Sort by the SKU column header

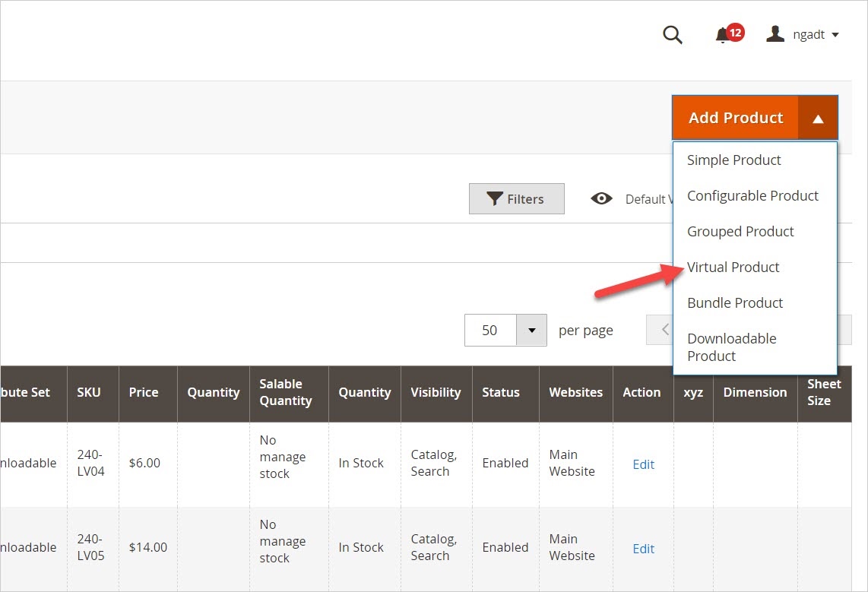click(x=90, y=392)
